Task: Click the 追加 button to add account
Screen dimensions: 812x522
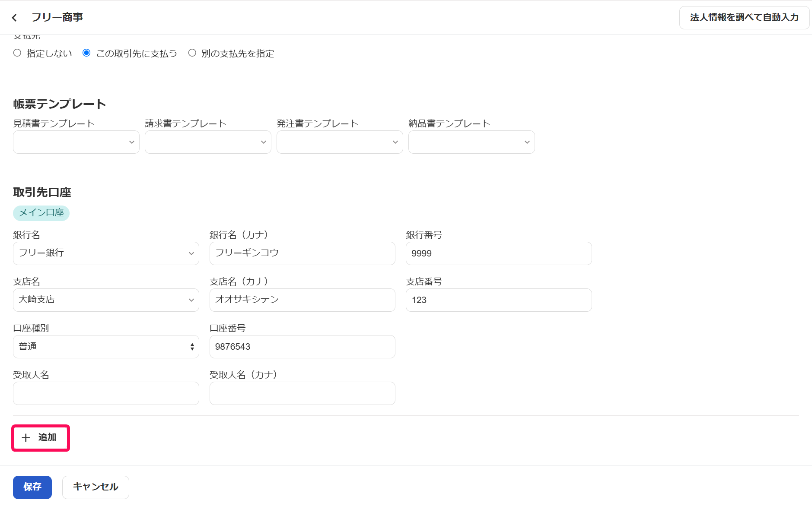Action: coord(41,438)
